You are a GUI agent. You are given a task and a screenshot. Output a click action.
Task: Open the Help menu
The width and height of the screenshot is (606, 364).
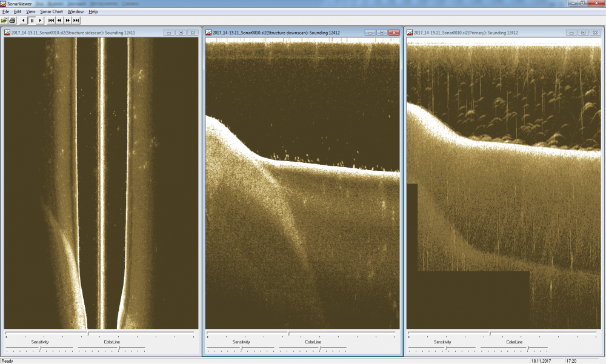click(x=93, y=12)
